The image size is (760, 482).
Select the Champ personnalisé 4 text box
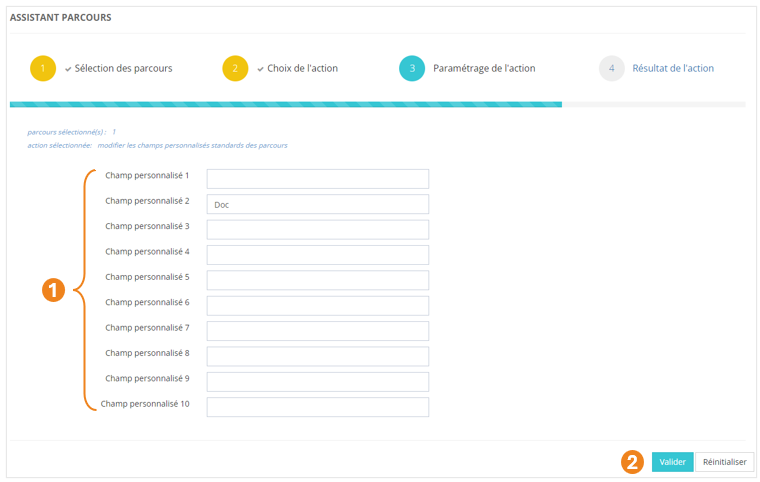pos(317,255)
